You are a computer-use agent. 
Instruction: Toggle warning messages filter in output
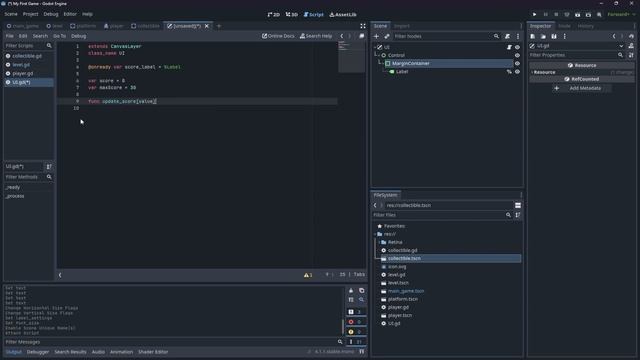356,332
